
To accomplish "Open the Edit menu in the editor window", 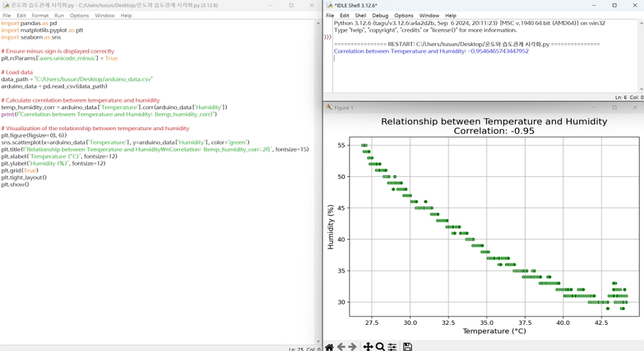I will (21, 16).
